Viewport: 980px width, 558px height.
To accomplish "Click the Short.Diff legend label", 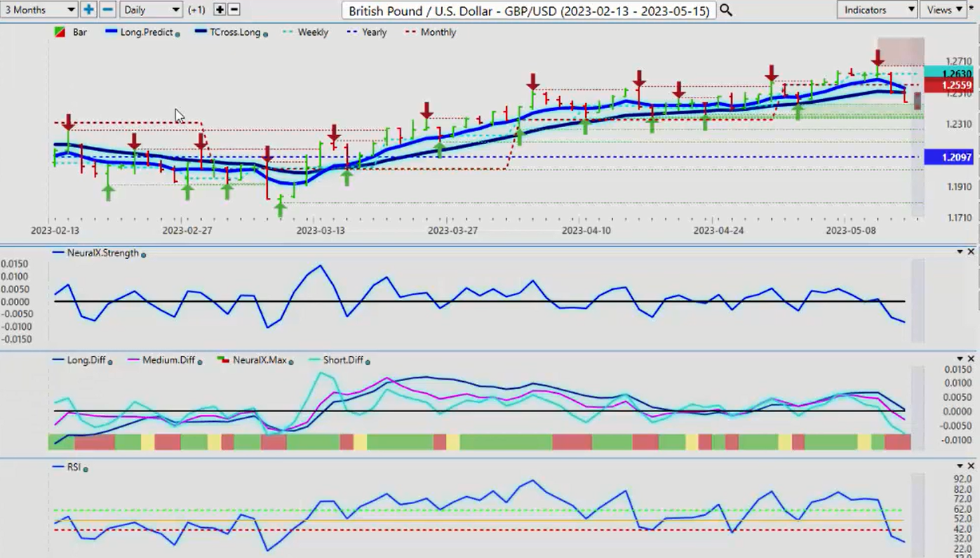I will [343, 360].
